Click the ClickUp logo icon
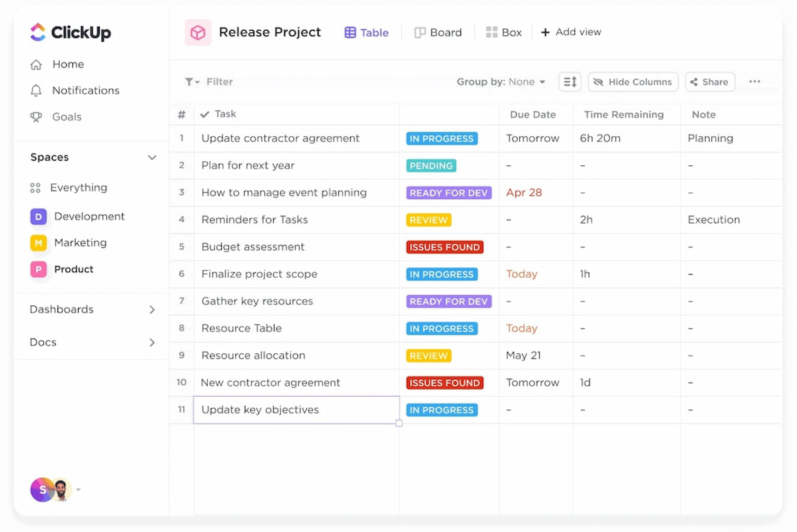This screenshot has height=532, width=797. tap(38, 32)
